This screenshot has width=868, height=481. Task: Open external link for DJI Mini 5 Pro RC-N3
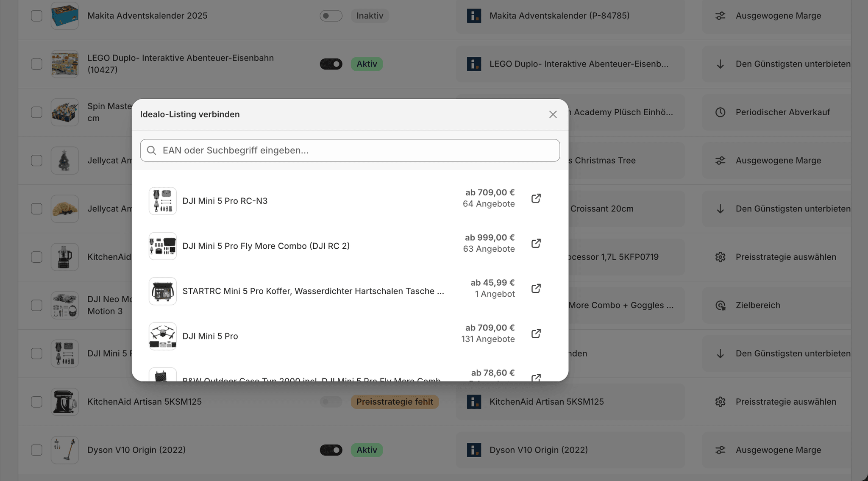tap(536, 198)
